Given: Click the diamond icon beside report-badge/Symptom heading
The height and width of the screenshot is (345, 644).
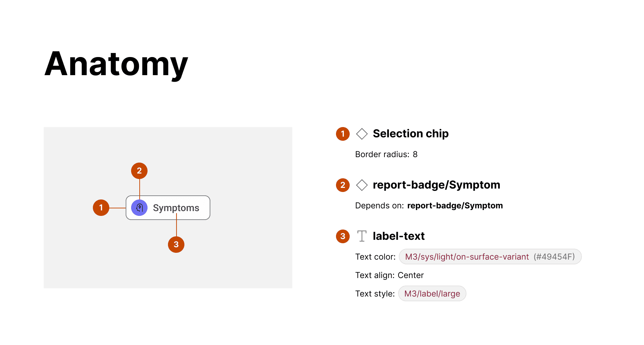Looking at the screenshot, I should tap(362, 185).
